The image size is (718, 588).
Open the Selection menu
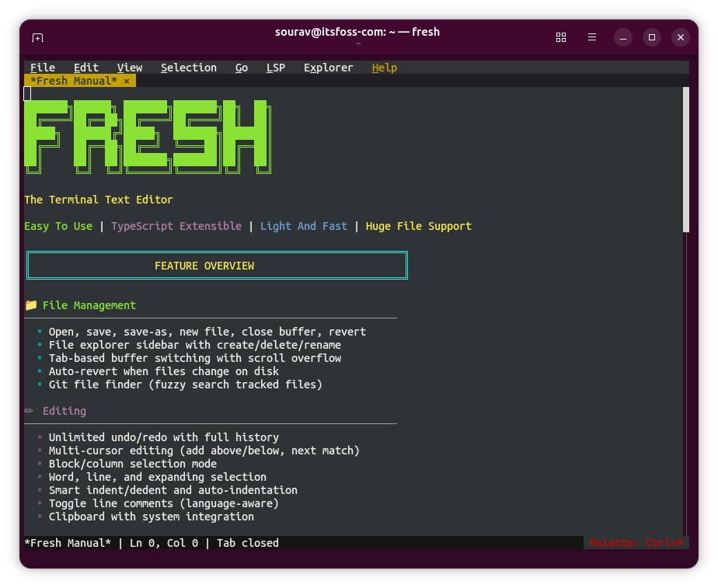click(188, 68)
